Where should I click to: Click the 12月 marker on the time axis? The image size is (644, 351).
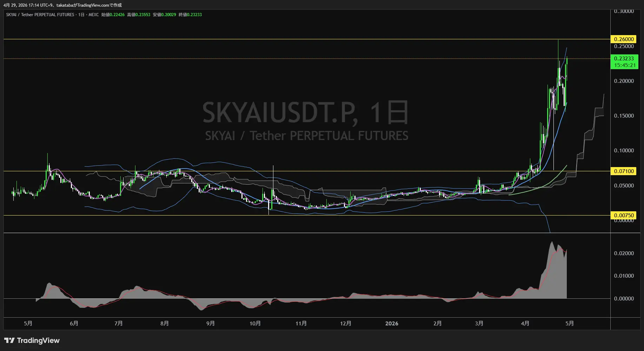346,324
